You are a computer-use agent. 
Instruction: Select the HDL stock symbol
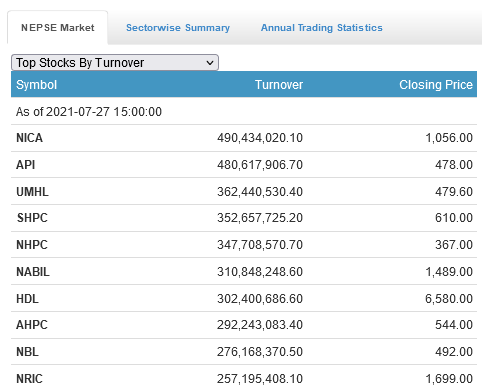27,299
